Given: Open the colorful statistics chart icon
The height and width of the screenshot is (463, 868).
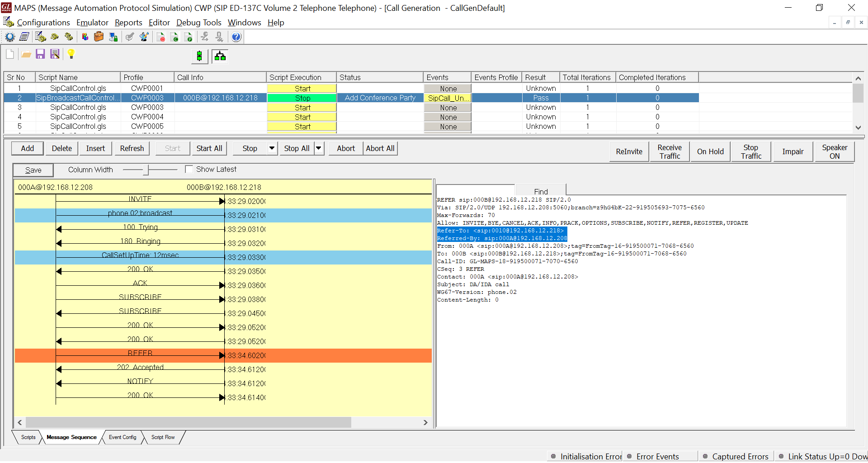Looking at the screenshot, I should pos(85,37).
